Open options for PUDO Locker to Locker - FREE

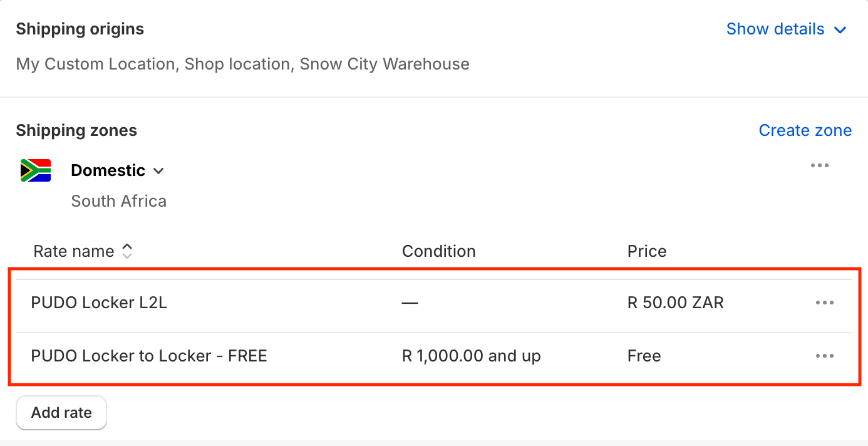pyautogui.click(x=825, y=356)
